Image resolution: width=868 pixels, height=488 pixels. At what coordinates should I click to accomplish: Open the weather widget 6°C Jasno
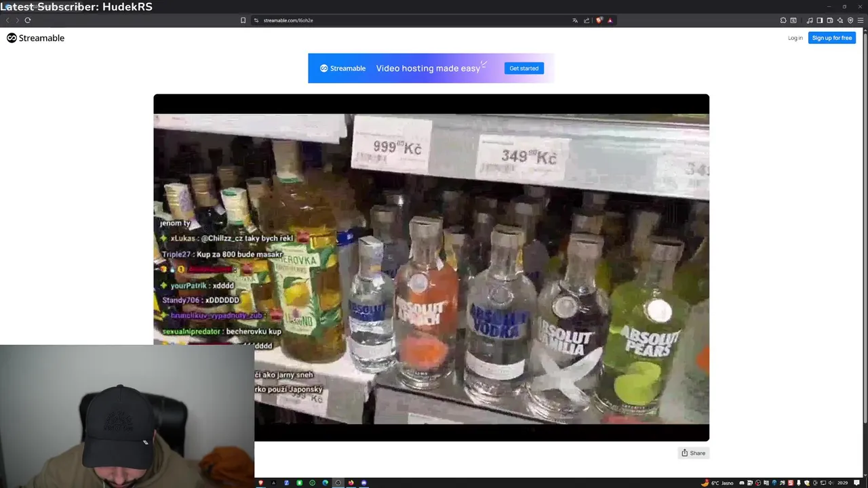click(717, 483)
